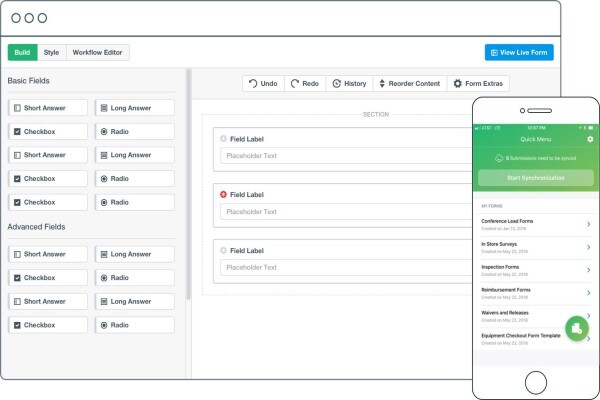
Task: Add last Checkbox field under Basic Fields
Action: pos(48,202)
